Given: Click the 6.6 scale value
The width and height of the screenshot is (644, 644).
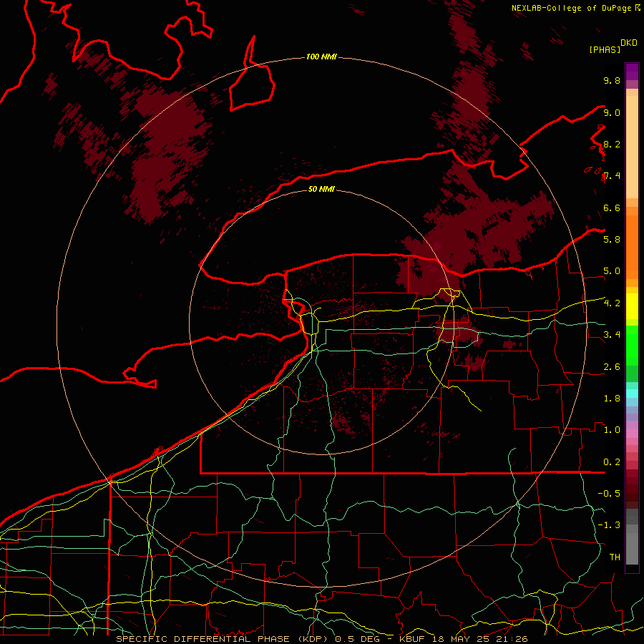Looking at the screenshot, I should [x=612, y=208].
